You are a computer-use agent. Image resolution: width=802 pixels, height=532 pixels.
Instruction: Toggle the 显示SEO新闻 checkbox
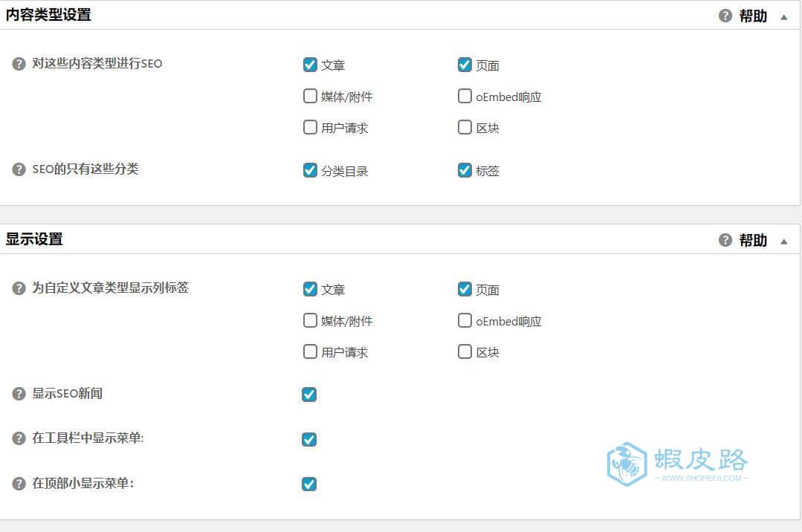click(309, 395)
